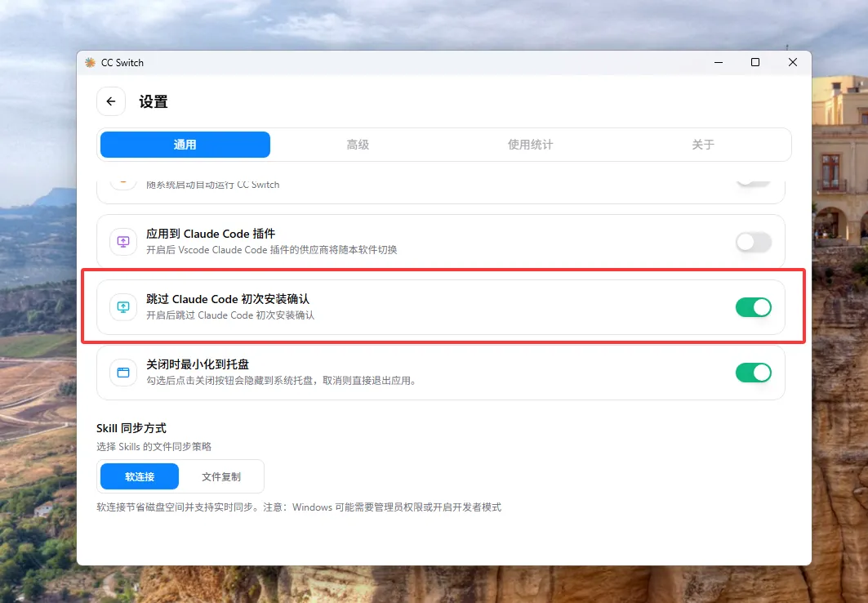Open the 使用统计 tab
This screenshot has height=603, width=868.
[x=530, y=145]
